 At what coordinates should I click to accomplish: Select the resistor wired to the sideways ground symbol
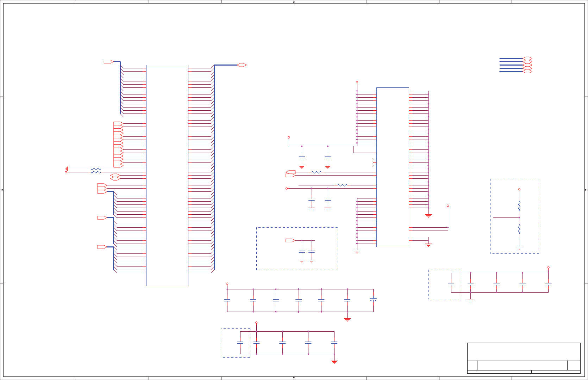click(x=96, y=169)
